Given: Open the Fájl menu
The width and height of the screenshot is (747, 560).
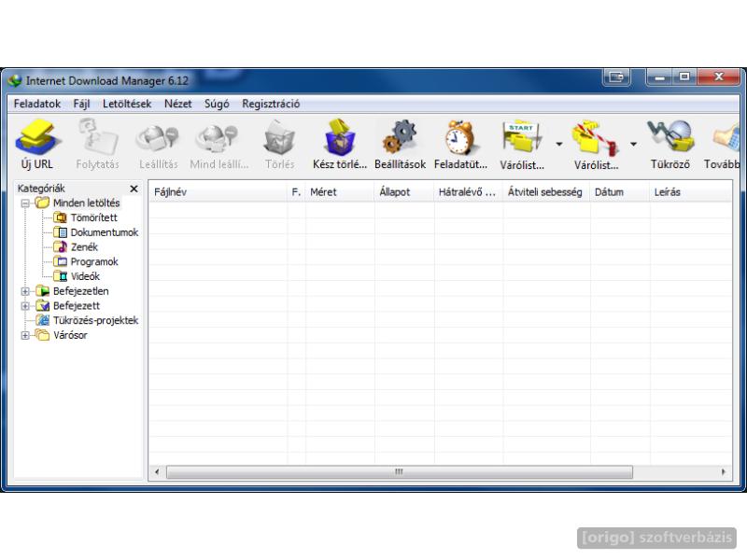Looking at the screenshot, I should (81, 104).
